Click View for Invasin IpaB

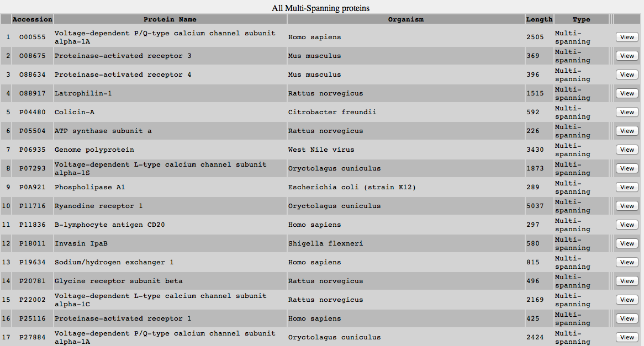(x=626, y=243)
